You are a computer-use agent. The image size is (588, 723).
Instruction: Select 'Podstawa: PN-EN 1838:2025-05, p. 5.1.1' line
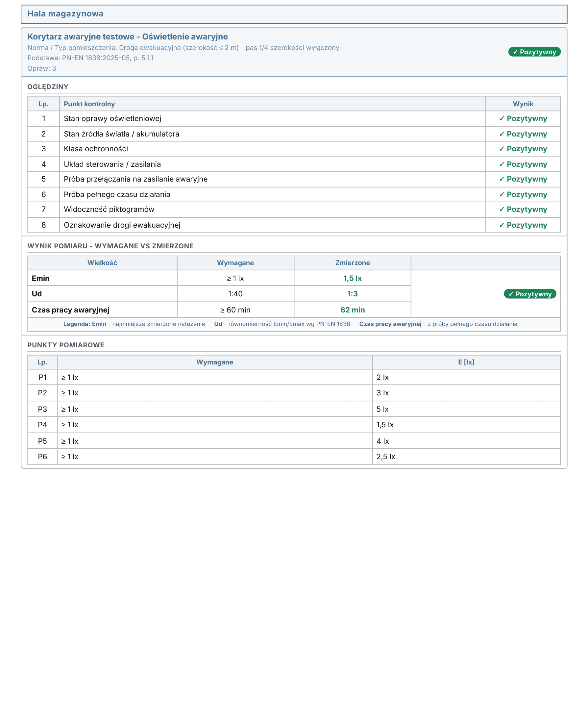[90, 58]
